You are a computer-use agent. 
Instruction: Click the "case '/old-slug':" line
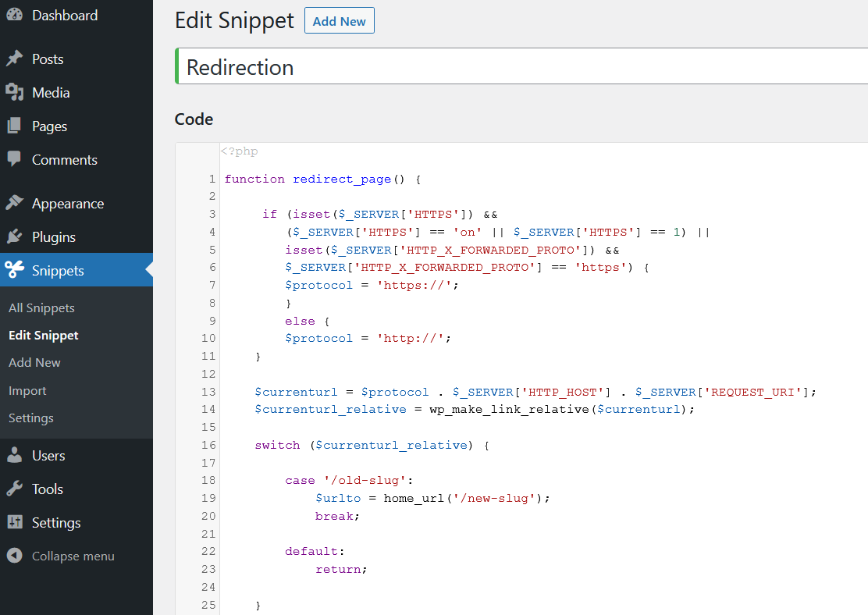pos(349,481)
